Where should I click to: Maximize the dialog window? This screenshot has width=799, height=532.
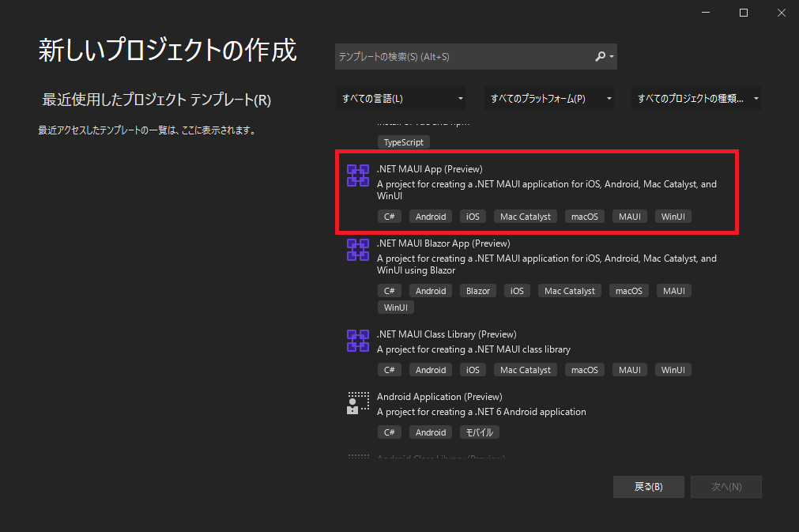tap(744, 12)
